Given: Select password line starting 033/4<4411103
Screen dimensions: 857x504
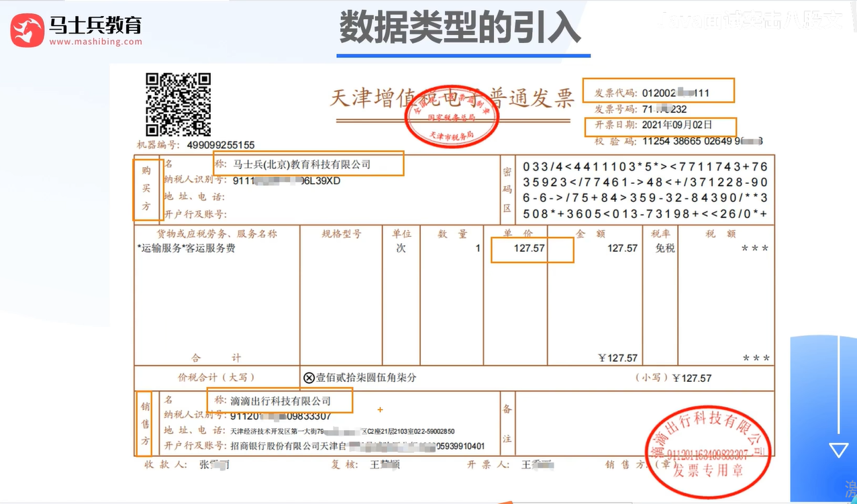Looking at the screenshot, I should (x=645, y=166).
